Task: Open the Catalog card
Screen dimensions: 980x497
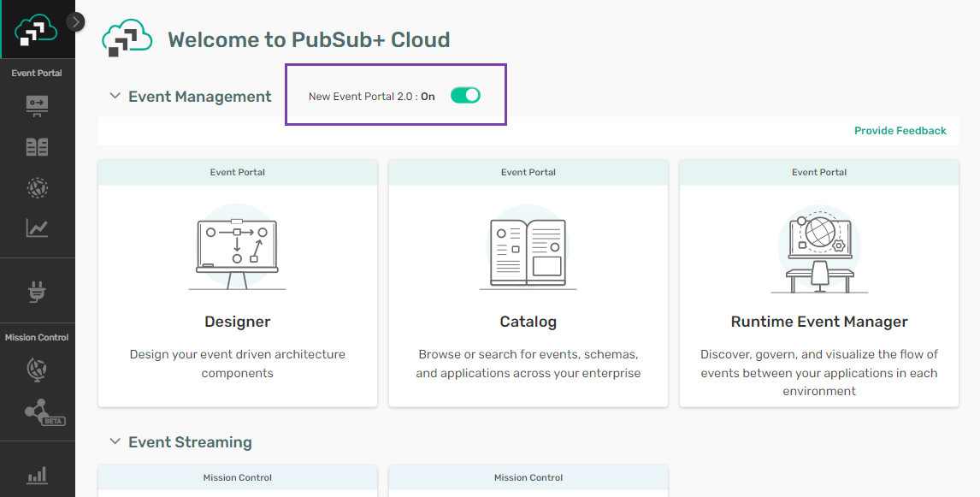Action: [x=528, y=283]
